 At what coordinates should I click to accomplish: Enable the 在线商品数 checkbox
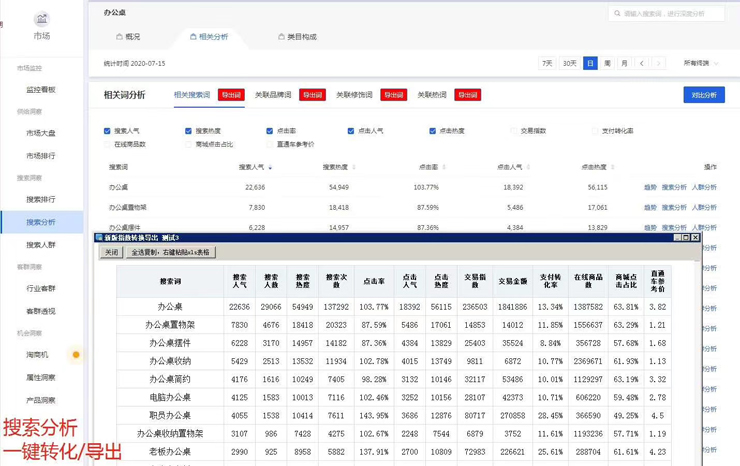(107, 144)
